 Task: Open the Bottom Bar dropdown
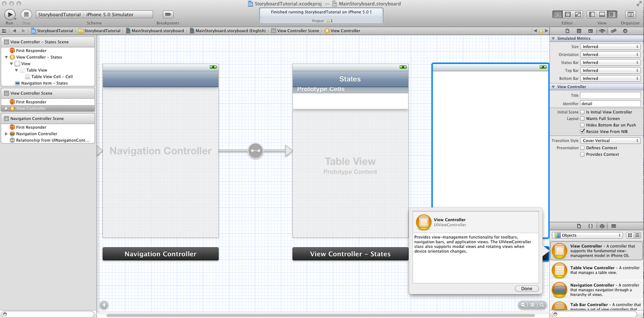tap(610, 79)
